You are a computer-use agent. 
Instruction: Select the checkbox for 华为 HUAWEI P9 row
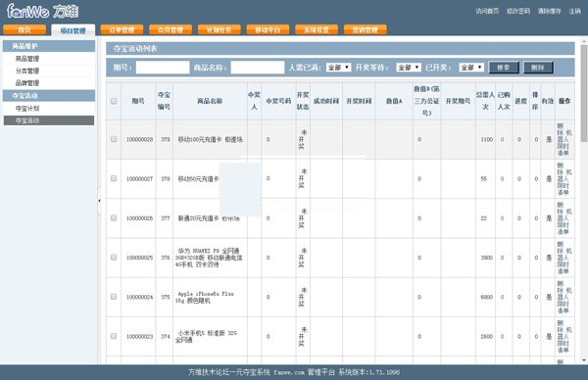pyautogui.click(x=114, y=257)
